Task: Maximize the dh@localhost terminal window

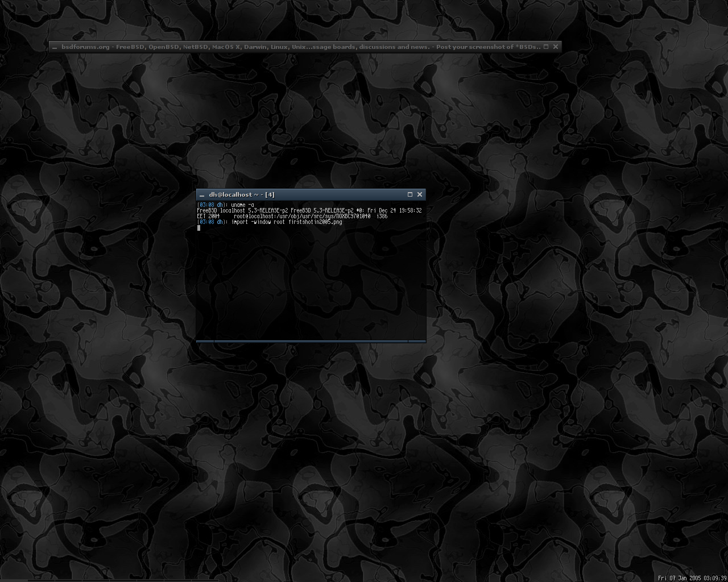Action: [409, 194]
